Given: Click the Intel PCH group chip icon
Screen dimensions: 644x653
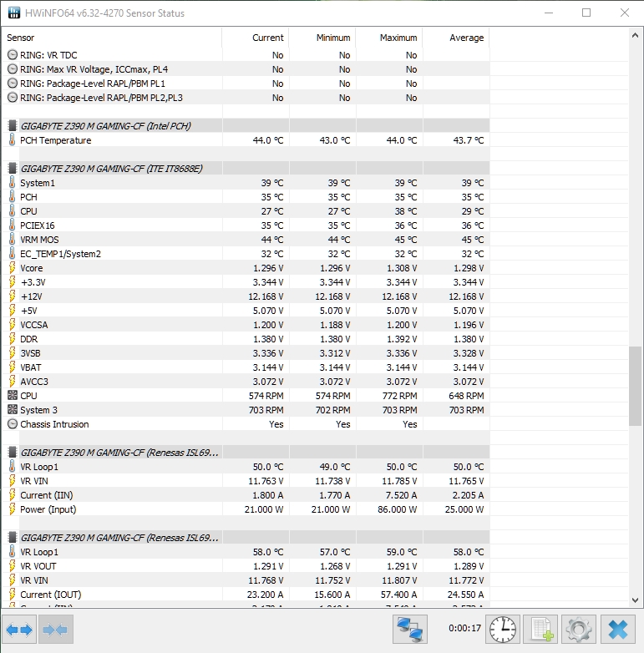Looking at the screenshot, I should pos(13,126).
